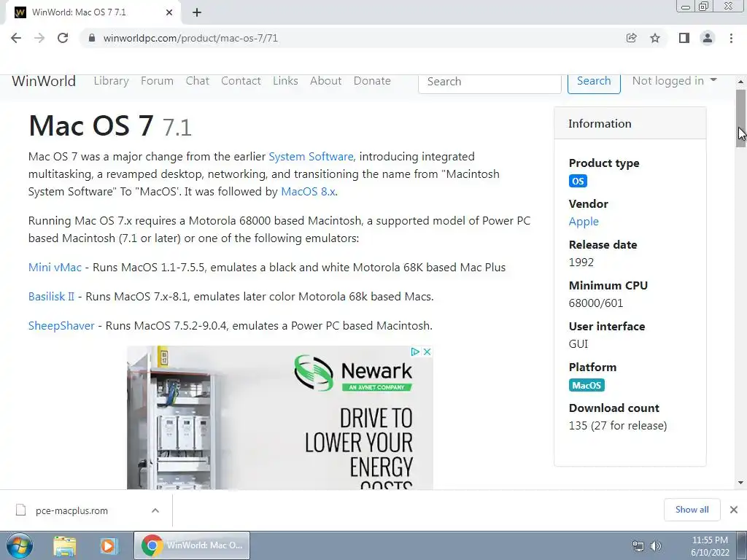747x560 pixels.
Task: Open the Donate nav item
Action: click(372, 81)
